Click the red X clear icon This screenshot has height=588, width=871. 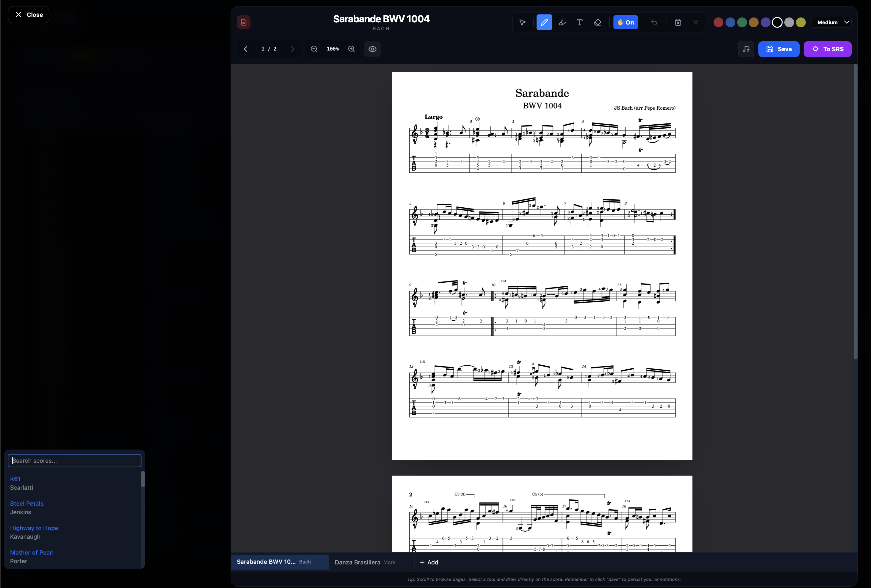(x=696, y=22)
